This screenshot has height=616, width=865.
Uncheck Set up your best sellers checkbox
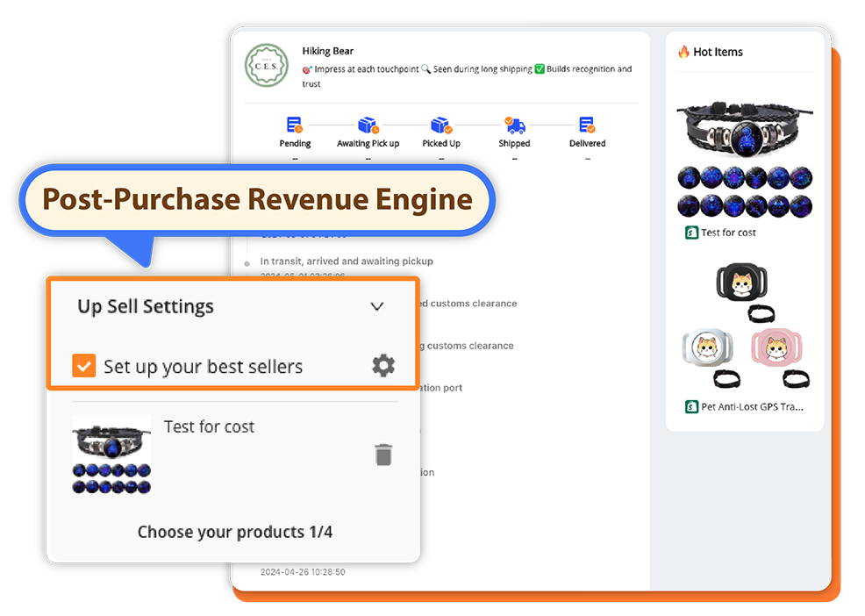(x=83, y=366)
